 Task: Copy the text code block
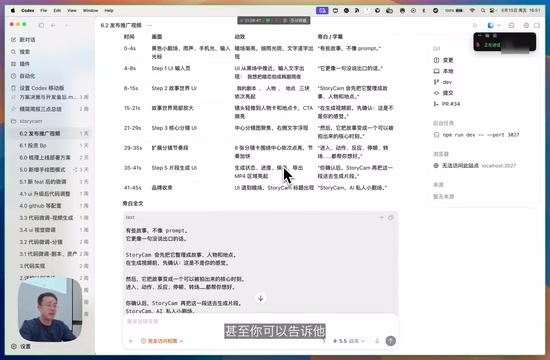pyautogui.click(x=391, y=218)
